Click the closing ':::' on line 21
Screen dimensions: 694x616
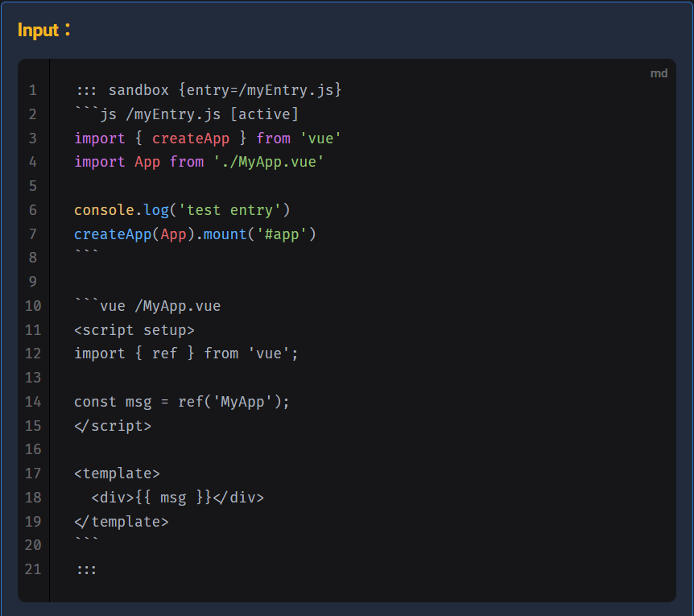(x=86, y=569)
